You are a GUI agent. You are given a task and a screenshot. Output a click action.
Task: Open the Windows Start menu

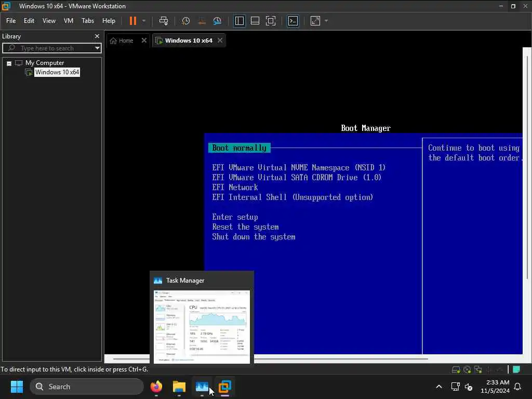click(17, 387)
